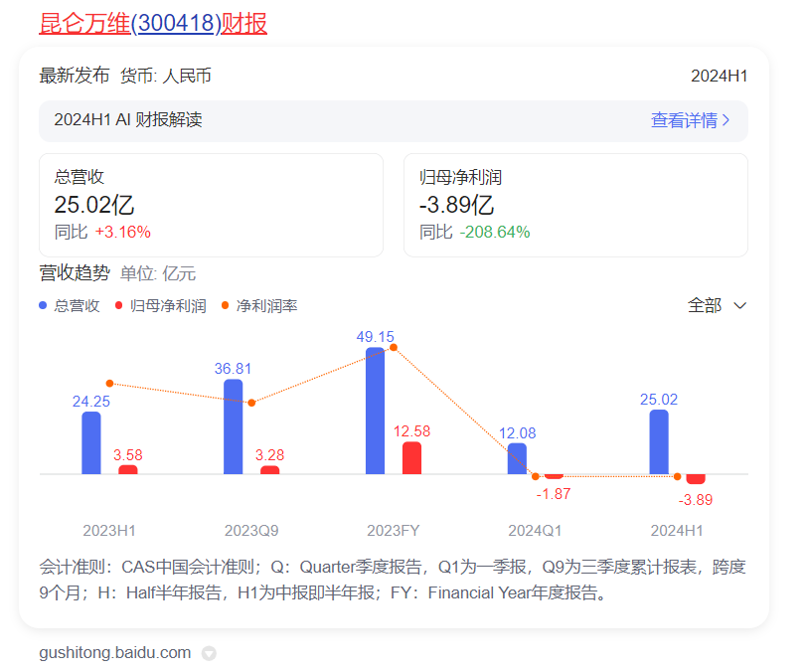Click the down arrow next to 全部
The width and height of the screenshot is (806, 672).
[x=739, y=306]
